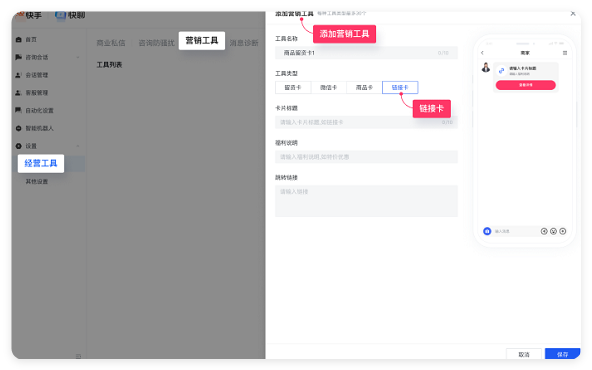Select 留资卡 tool type

tap(293, 87)
